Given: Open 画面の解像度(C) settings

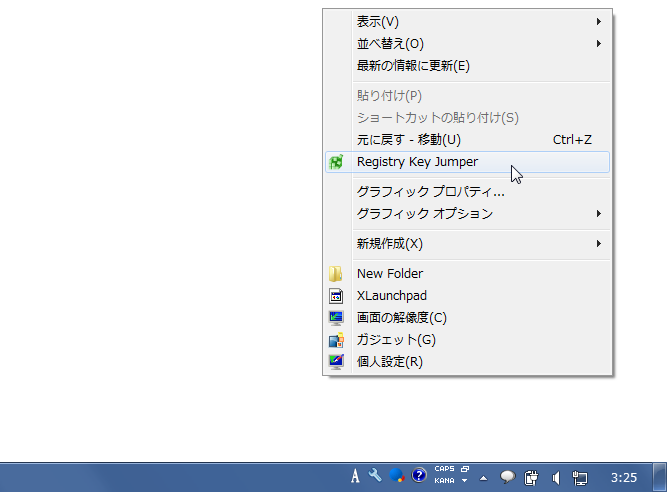Looking at the screenshot, I should (467, 318).
